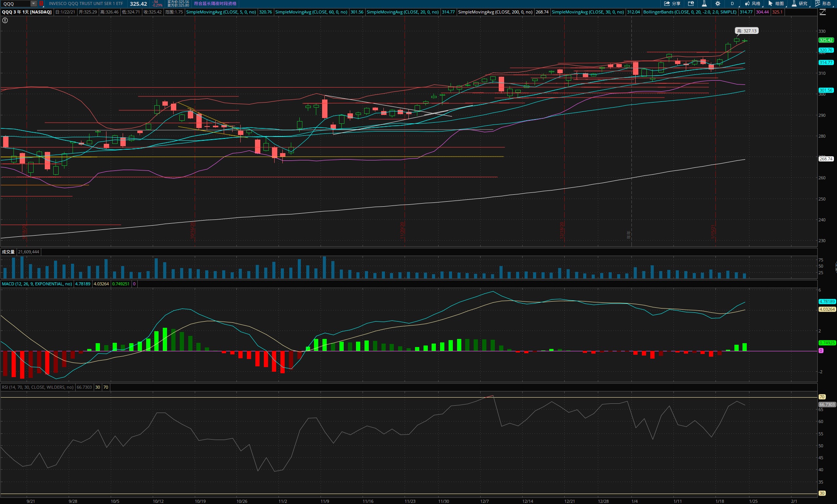Click the 成交量 volume panel label

pos(8,252)
